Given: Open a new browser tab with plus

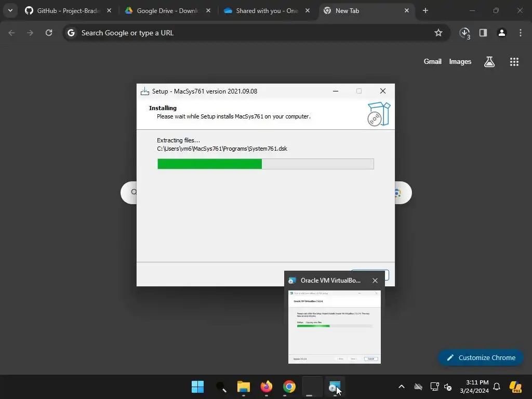Looking at the screenshot, I should pyautogui.click(x=425, y=10).
